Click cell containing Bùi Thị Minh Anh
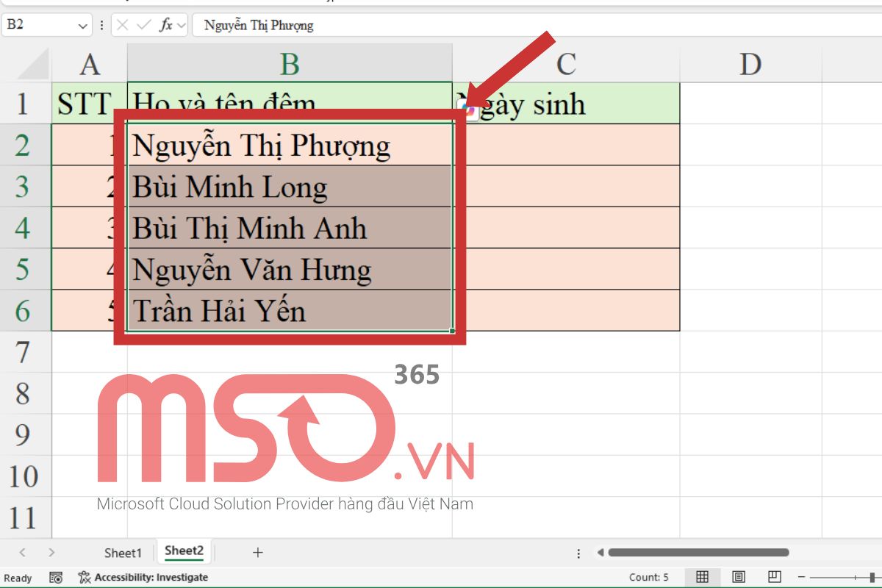882x588 pixels. (x=290, y=227)
